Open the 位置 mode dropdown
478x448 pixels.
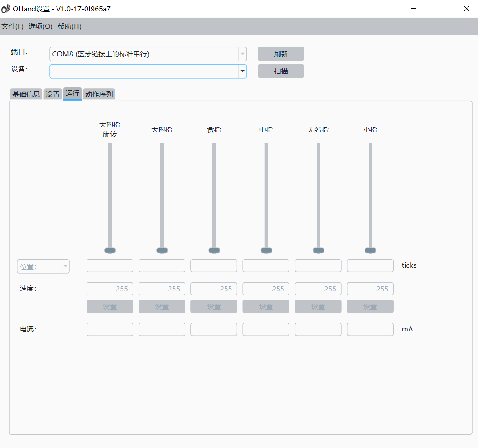(43, 266)
